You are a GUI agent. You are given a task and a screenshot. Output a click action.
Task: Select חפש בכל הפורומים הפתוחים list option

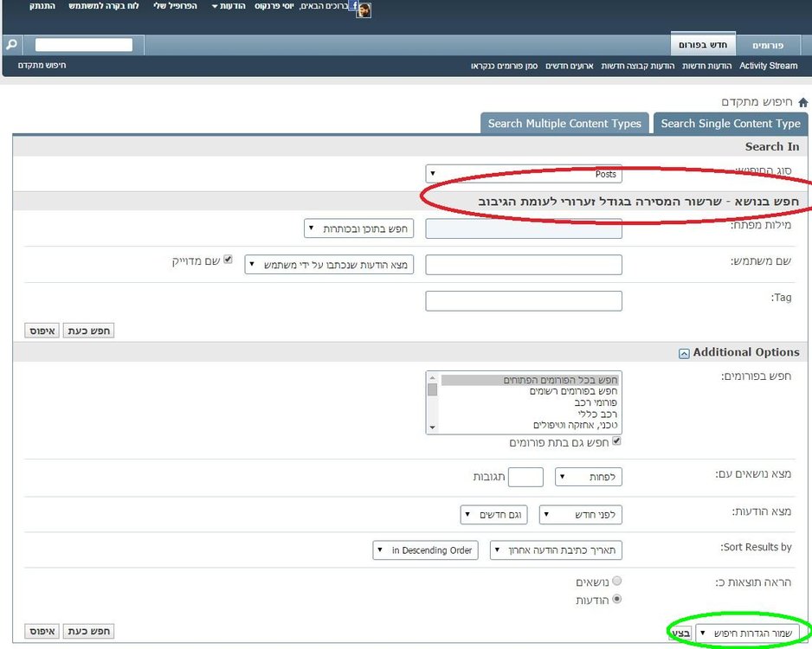[x=529, y=380]
